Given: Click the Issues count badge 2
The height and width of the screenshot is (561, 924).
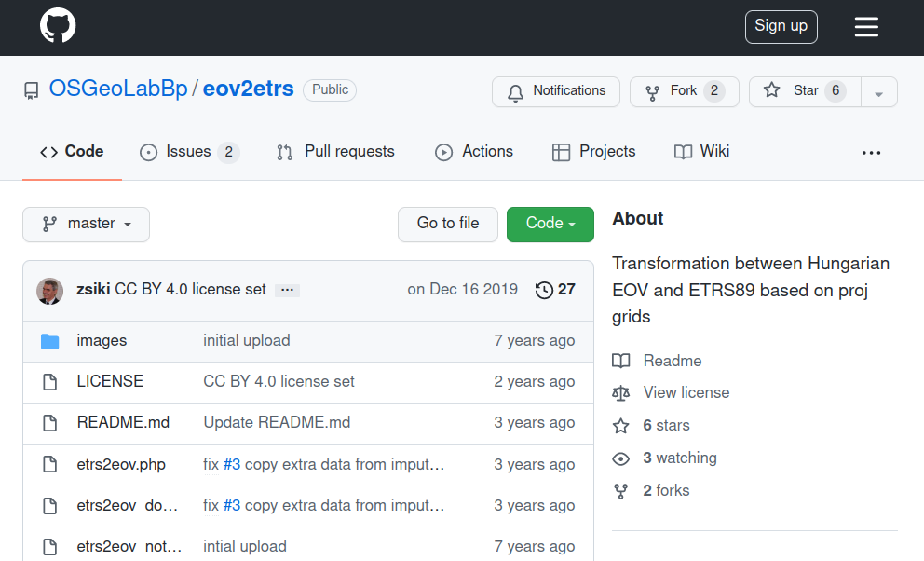Looking at the screenshot, I should pos(228,152).
